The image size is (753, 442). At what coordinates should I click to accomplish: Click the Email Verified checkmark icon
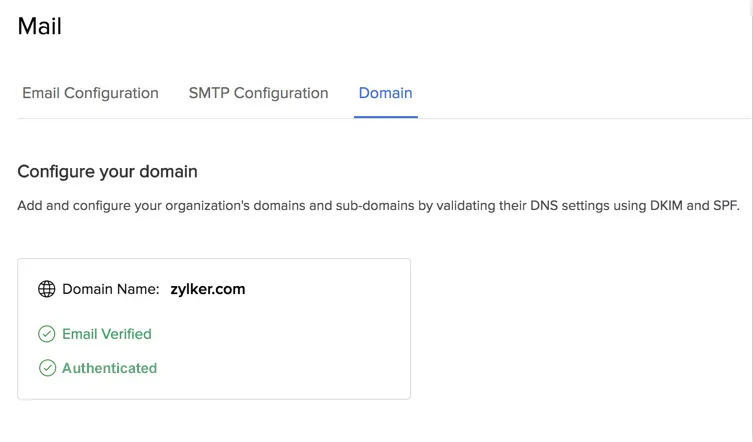(x=47, y=334)
